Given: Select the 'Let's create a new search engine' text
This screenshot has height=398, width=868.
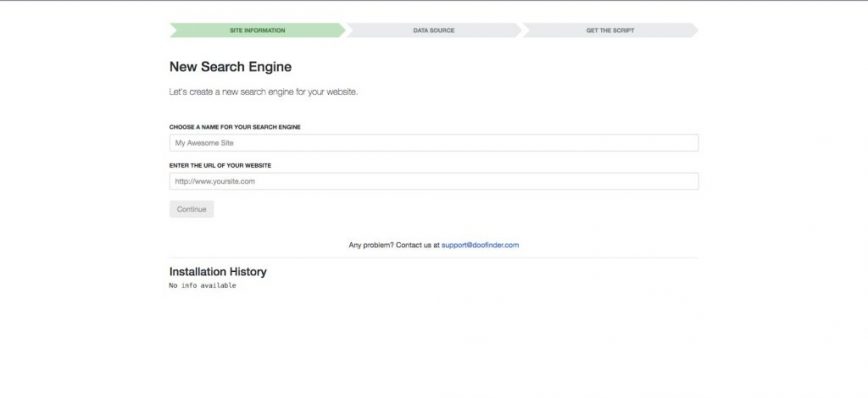Looking at the screenshot, I should 264,92.
